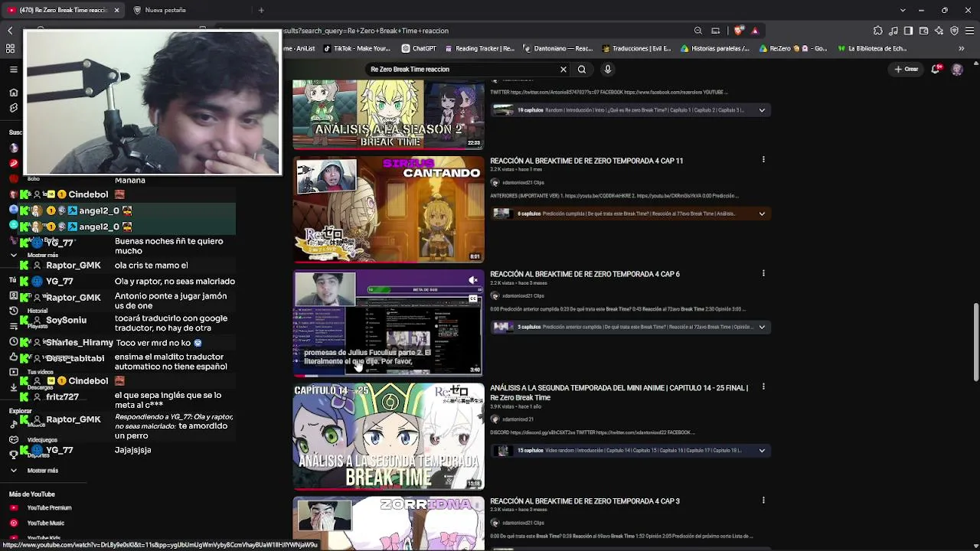Toggle subtitles on the CAP 6 preview

pos(473,298)
